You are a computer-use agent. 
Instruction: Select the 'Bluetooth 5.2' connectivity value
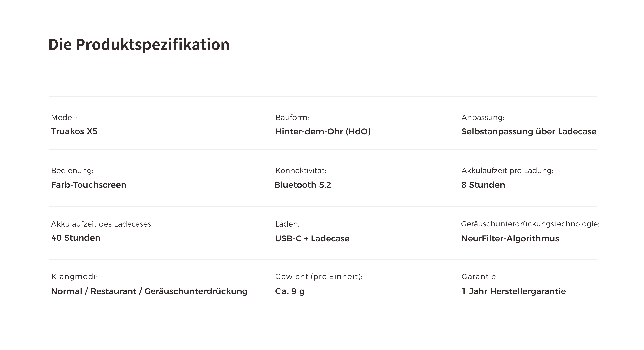(303, 185)
